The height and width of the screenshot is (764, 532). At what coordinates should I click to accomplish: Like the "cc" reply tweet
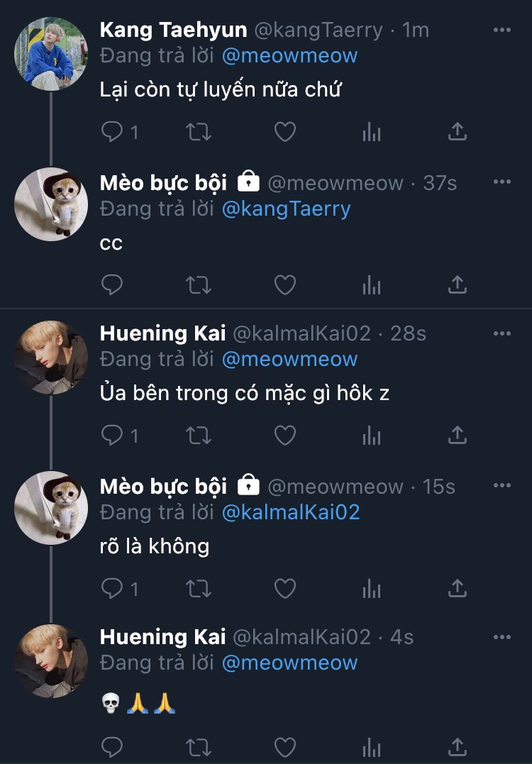(285, 285)
